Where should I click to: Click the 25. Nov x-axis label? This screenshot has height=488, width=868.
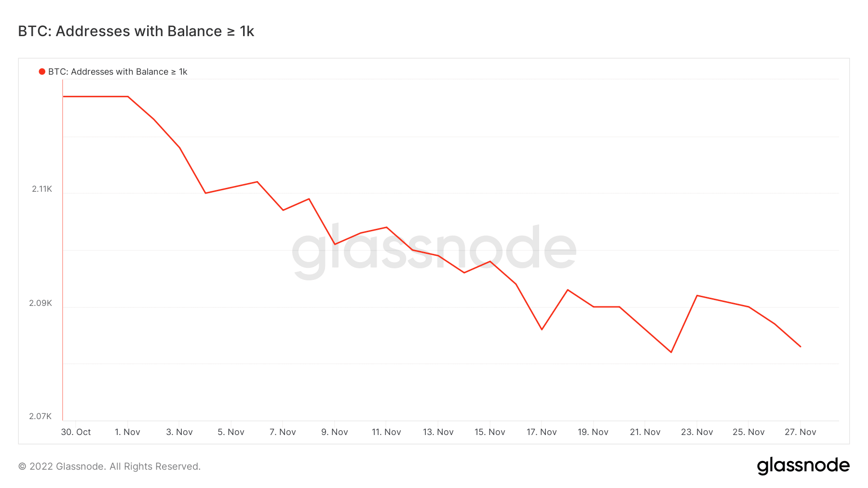click(748, 432)
